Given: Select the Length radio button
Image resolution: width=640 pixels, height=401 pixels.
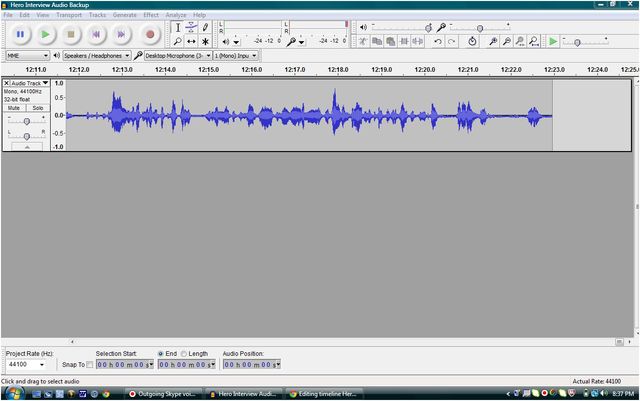Looking at the screenshot, I should pyautogui.click(x=184, y=354).
